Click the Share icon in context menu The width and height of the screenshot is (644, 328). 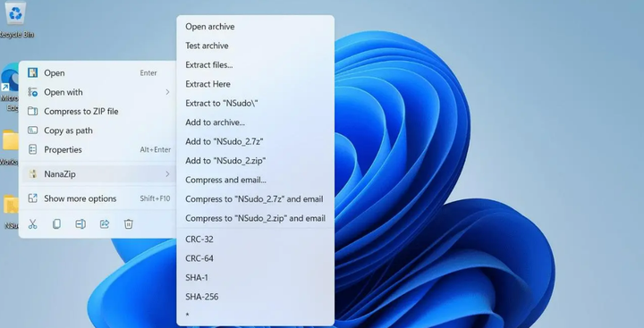tap(105, 223)
